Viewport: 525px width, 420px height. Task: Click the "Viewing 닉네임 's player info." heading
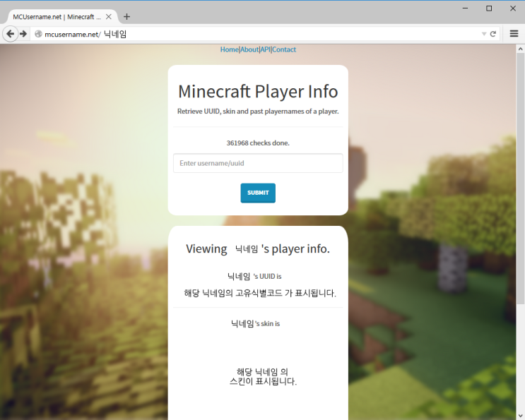tap(258, 248)
